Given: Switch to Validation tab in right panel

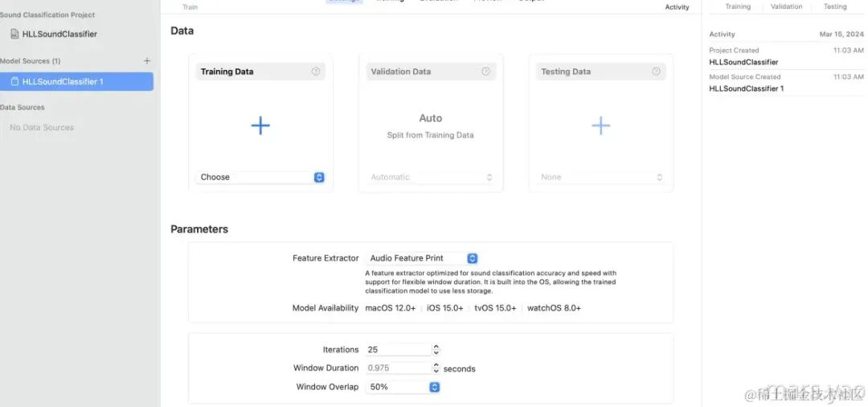Looking at the screenshot, I should [x=786, y=6].
